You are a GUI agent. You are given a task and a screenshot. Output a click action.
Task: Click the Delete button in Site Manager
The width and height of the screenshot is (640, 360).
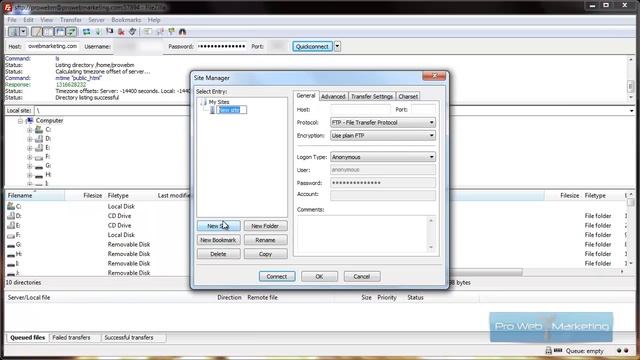tap(218, 254)
